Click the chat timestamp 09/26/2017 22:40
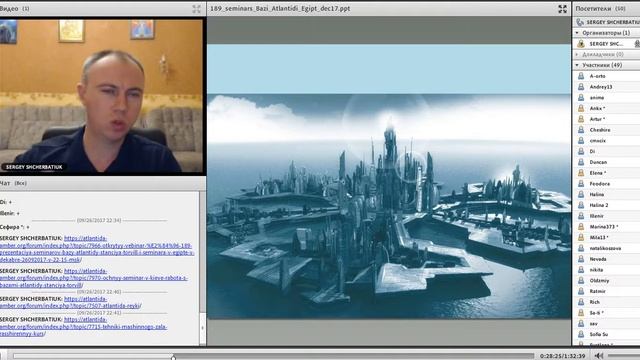640x360 pixels. [x=99, y=292]
